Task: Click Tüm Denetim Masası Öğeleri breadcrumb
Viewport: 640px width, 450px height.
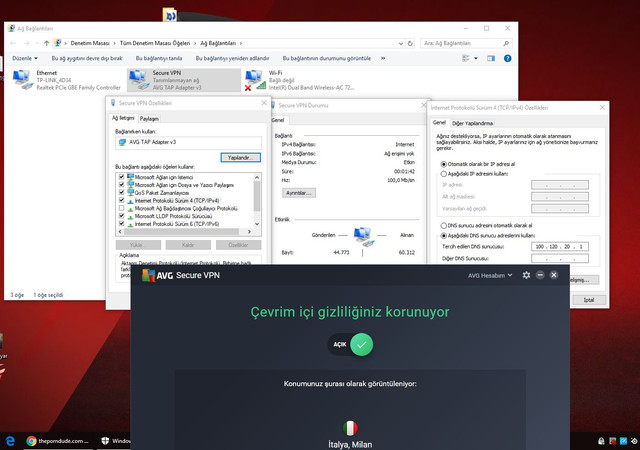Action: [x=155, y=43]
